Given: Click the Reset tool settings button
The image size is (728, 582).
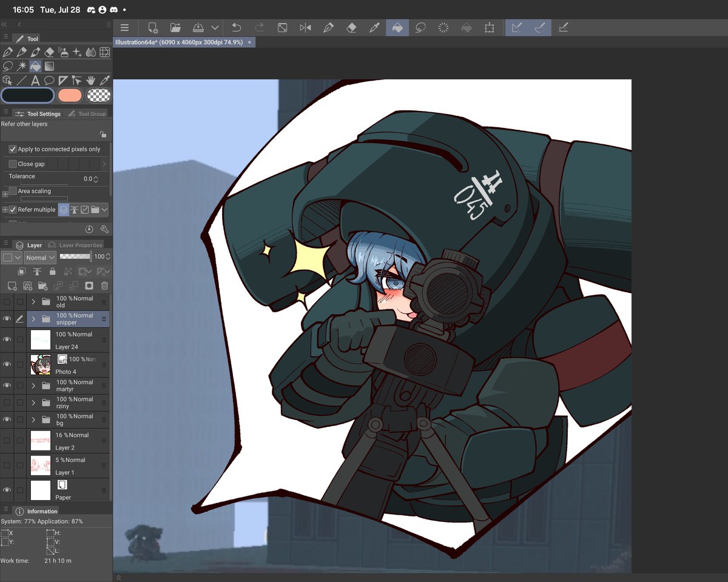Looking at the screenshot, I should 89,229.
